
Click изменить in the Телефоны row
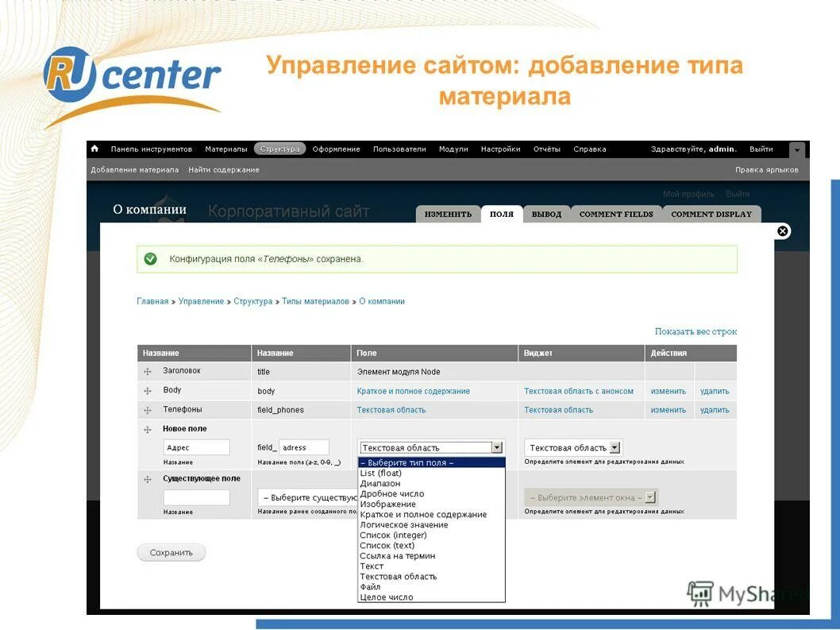coord(668,409)
